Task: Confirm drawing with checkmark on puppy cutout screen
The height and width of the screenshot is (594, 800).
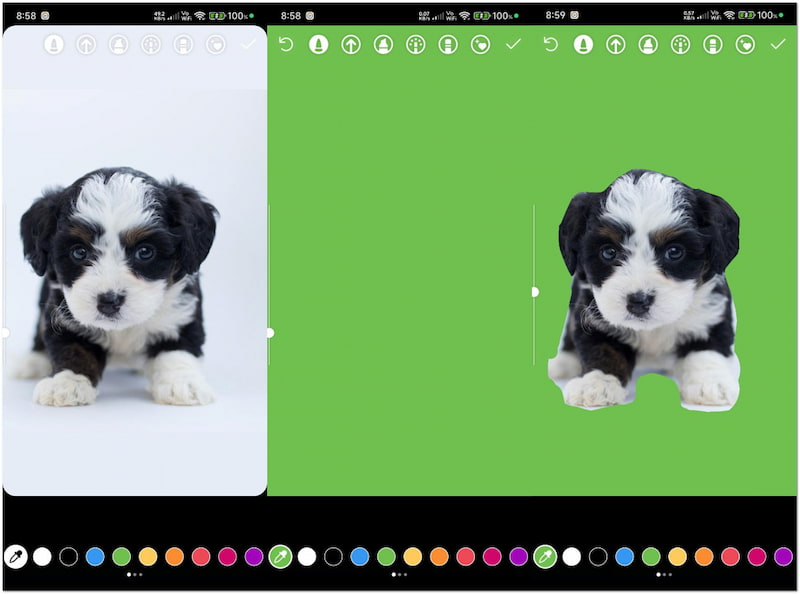Action: pyautogui.click(x=778, y=45)
